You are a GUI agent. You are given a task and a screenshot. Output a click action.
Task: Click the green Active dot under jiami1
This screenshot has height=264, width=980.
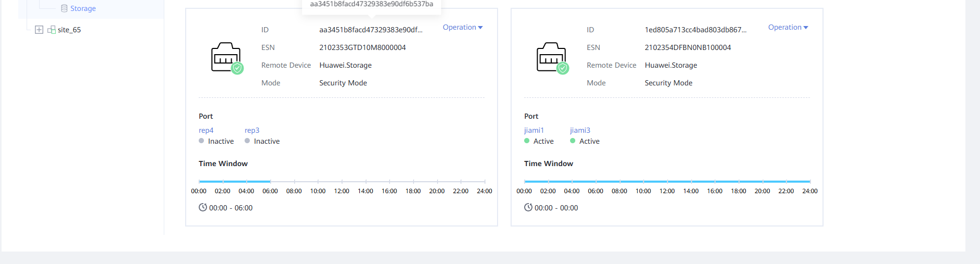point(527,141)
